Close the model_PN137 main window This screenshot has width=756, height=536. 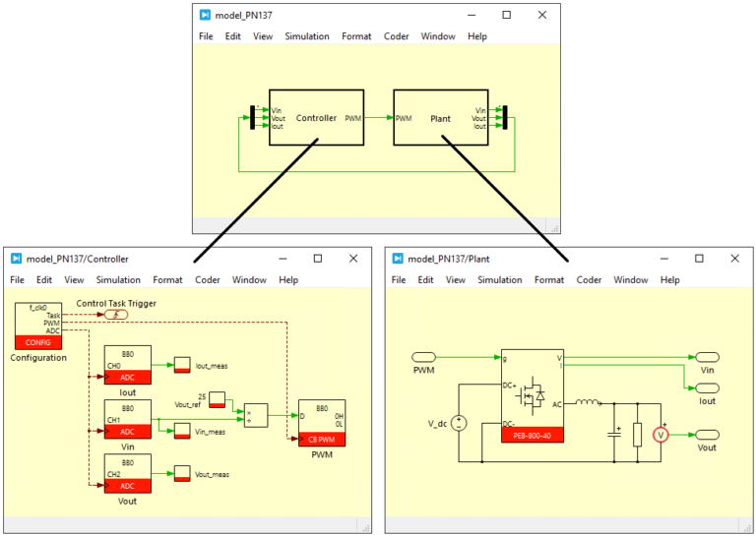pyautogui.click(x=542, y=15)
